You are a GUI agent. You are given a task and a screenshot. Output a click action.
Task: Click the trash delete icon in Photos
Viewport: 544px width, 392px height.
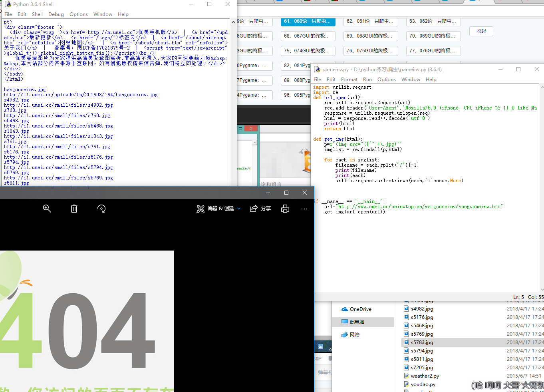click(x=74, y=209)
